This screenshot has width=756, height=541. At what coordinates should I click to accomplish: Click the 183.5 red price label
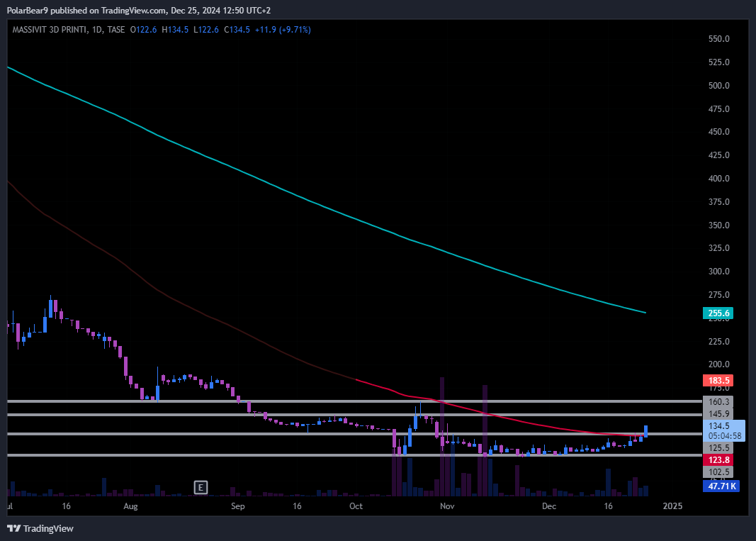pos(718,380)
